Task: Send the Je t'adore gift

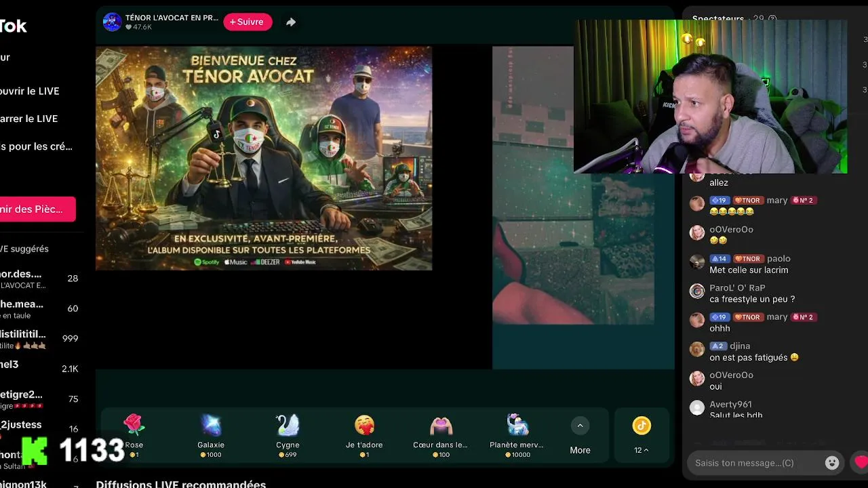Action: click(364, 435)
